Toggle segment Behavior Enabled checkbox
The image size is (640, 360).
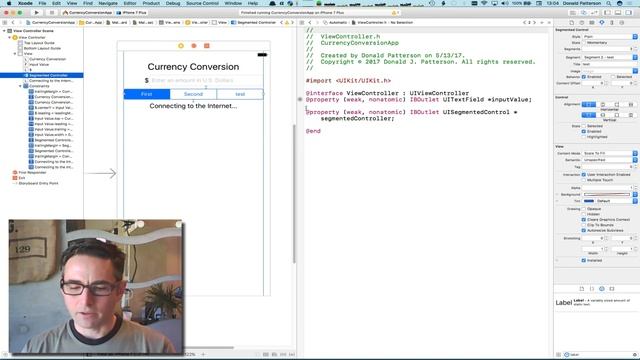coord(584,77)
